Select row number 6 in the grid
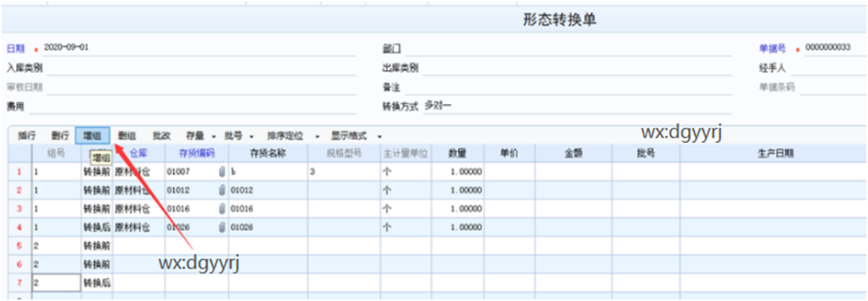 coord(19,264)
